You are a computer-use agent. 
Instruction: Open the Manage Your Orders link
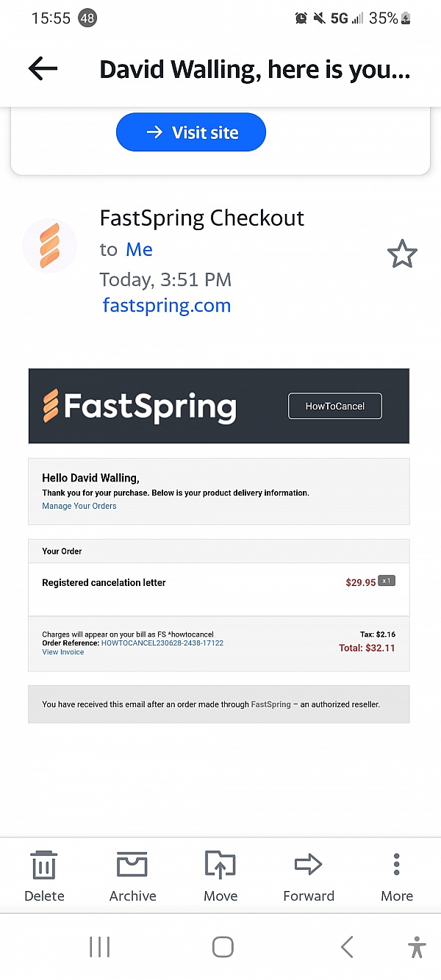click(79, 506)
